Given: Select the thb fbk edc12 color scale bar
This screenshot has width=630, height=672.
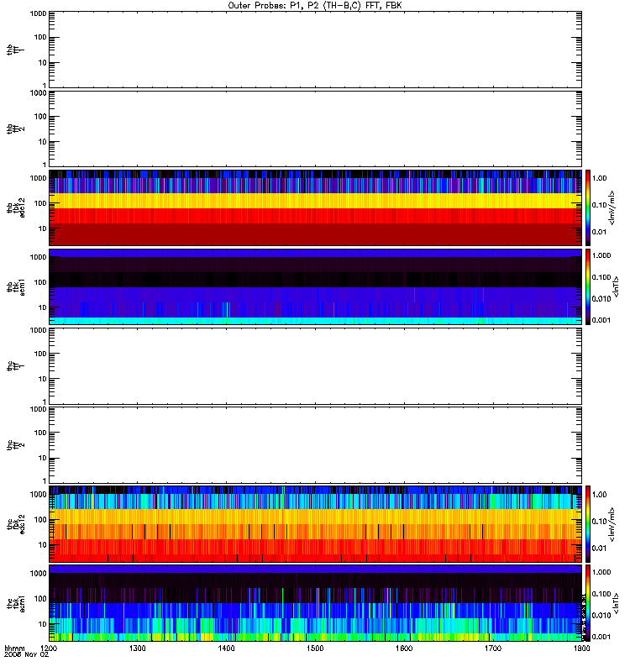Looking at the screenshot, I should tap(588, 207).
